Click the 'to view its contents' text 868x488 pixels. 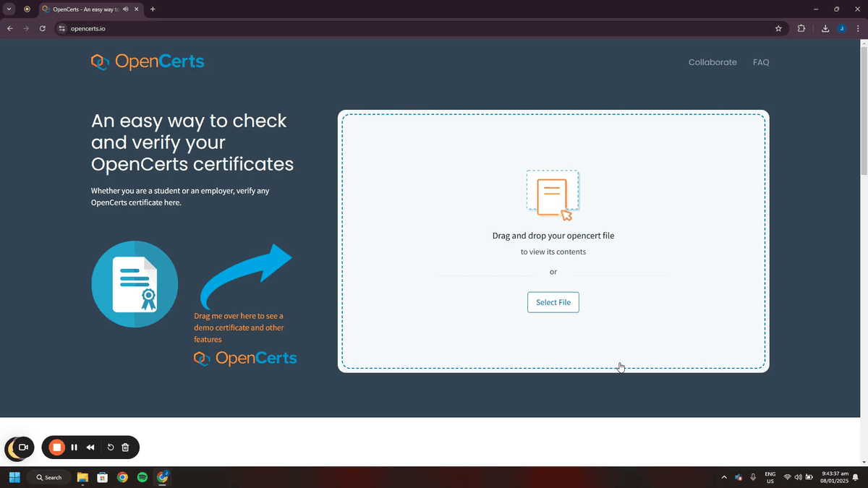tap(553, 252)
